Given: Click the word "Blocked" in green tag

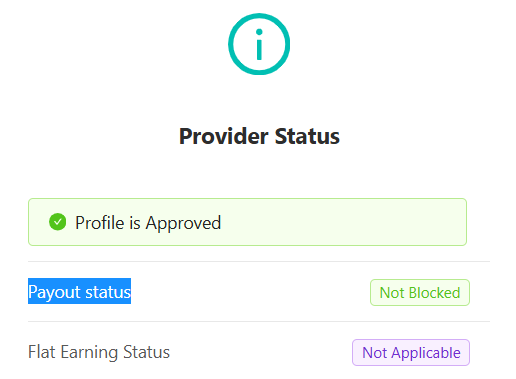Looking at the screenshot, I should click(434, 293).
